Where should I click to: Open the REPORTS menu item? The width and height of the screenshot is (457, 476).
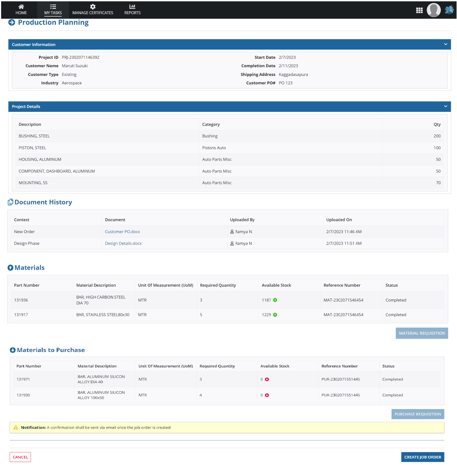pyautogui.click(x=132, y=10)
